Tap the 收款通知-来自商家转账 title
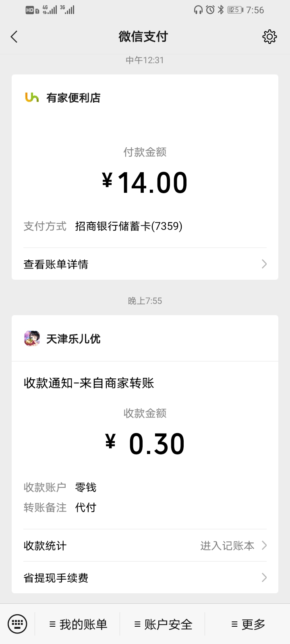Screen dimensions: 290x644 coord(89,383)
